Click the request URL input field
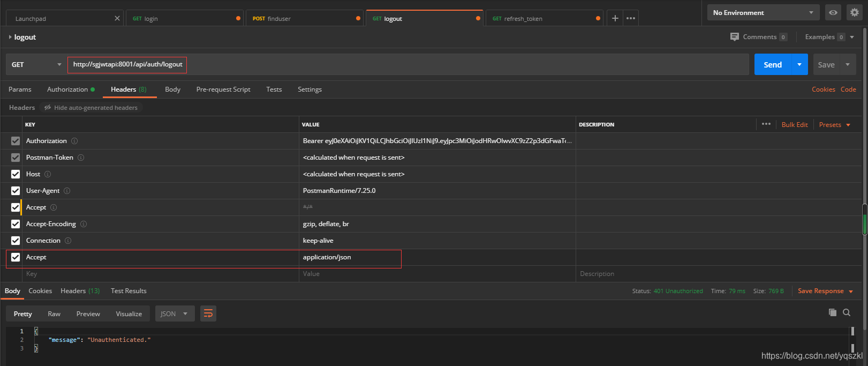This screenshot has height=366, width=868. 408,64
